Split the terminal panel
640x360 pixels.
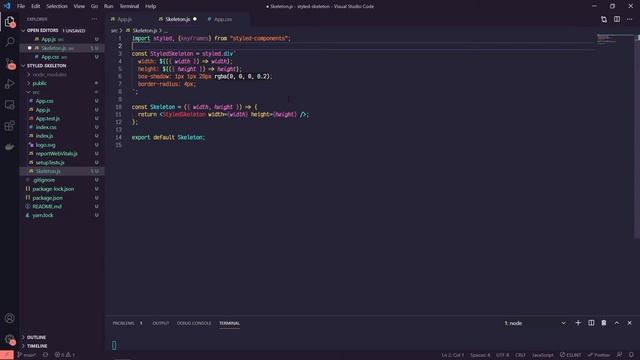pyautogui.click(x=591, y=323)
